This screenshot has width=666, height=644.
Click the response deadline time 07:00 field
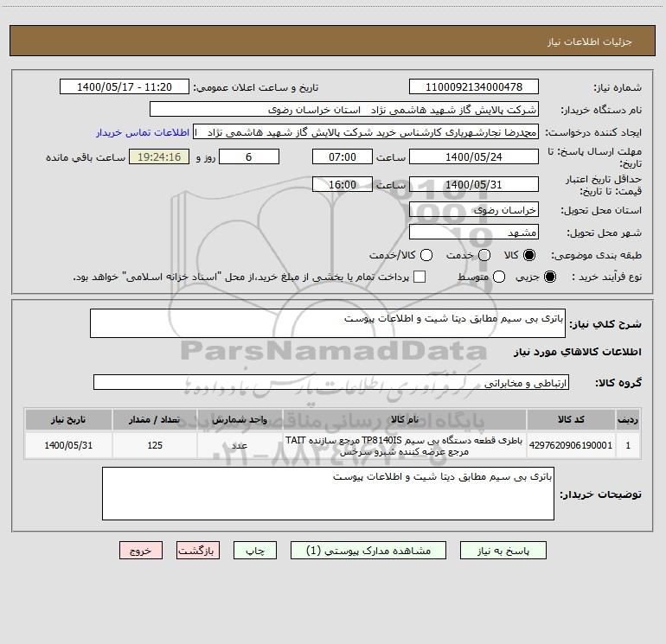click(x=343, y=156)
